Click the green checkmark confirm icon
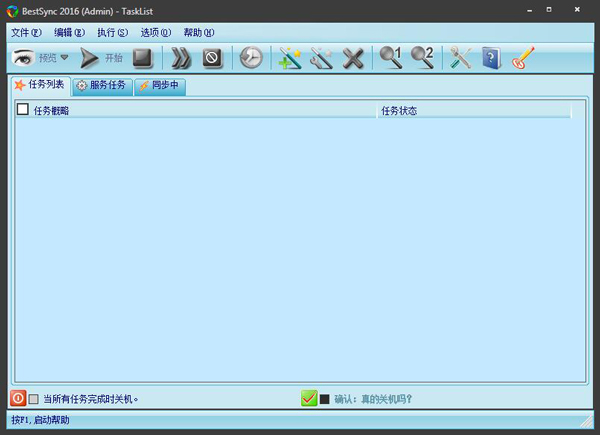Image resolution: width=600 pixels, height=435 pixels. (x=309, y=398)
